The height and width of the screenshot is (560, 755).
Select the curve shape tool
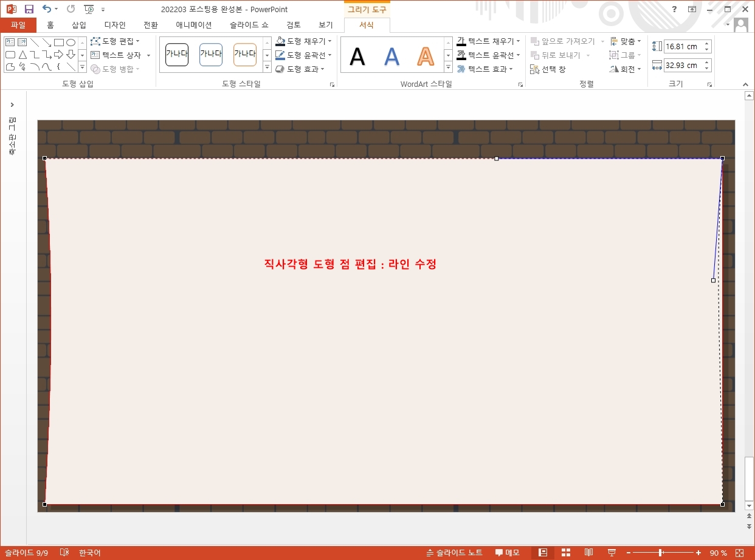point(47,67)
